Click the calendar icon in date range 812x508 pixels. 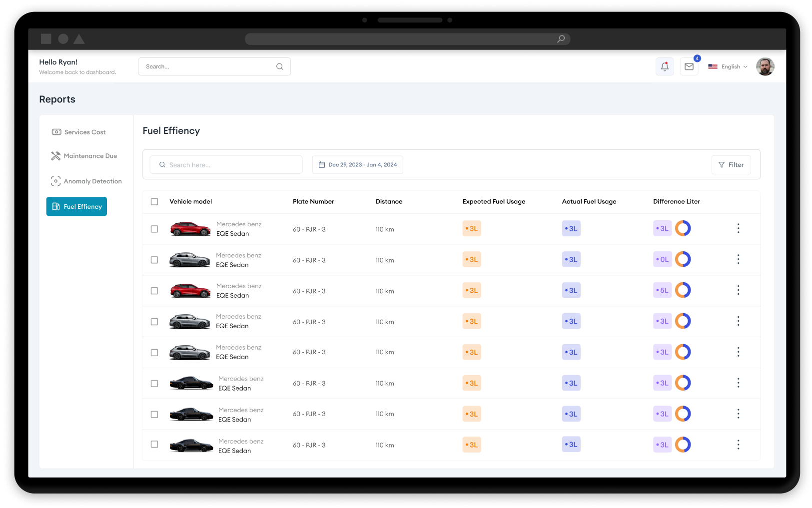[322, 165]
